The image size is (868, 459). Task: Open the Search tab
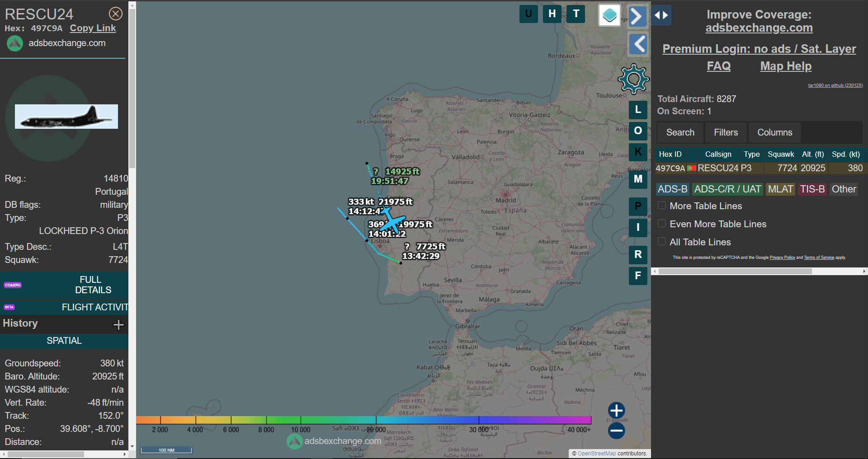pyautogui.click(x=680, y=132)
